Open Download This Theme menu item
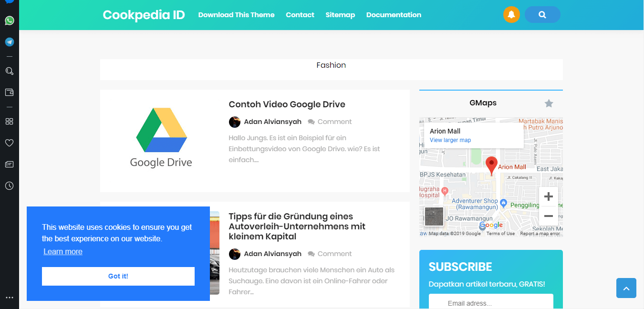 tap(236, 15)
